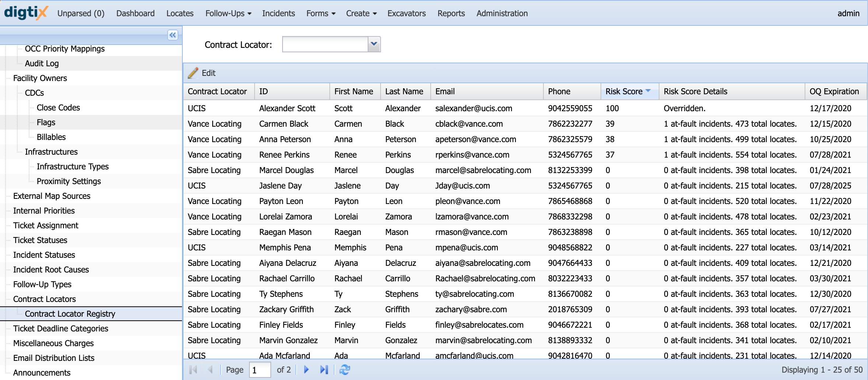Click the Edit pencil icon

pos(193,73)
